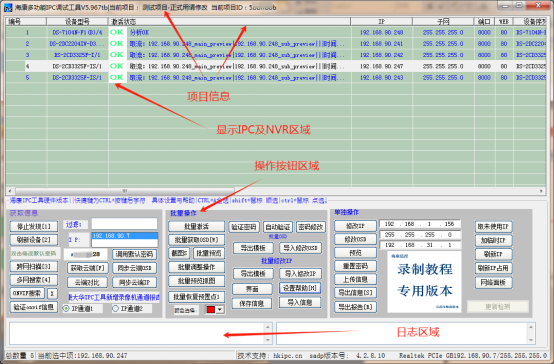Click the 刷新IP button
Viewport: 554px width, 364px height.
[x=493, y=254]
